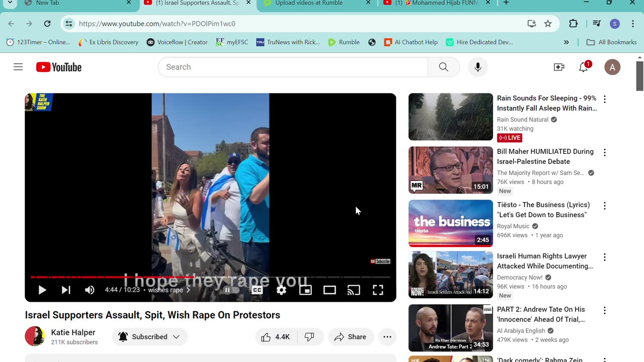Open Katie Halper channel avatar
This screenshot has width=644, height=362.
35,336
